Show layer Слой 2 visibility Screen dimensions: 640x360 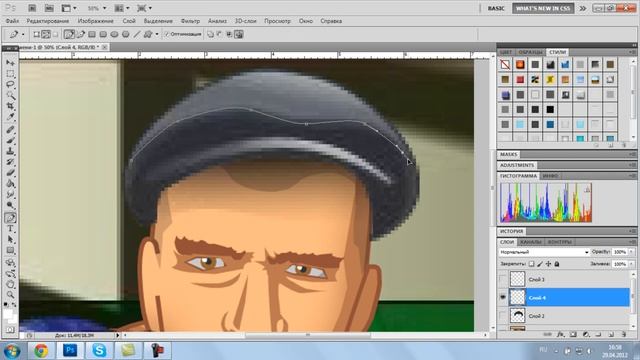point(503,316)
